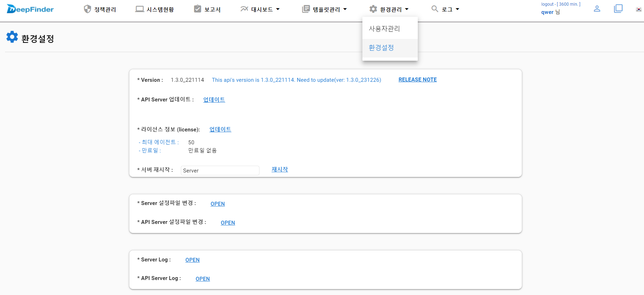Open the RELEASE NOTE link

[417, 80]
